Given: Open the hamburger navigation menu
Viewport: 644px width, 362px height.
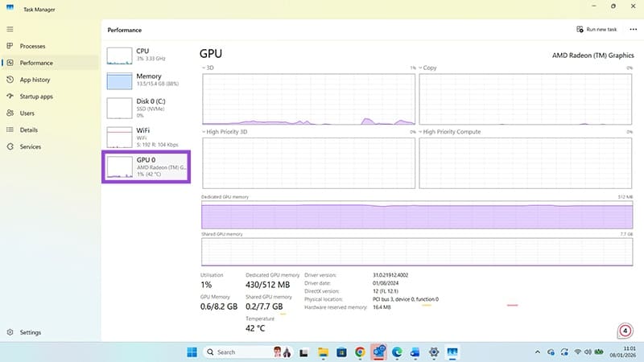Looking at the screenshot, I should point(10,29).
